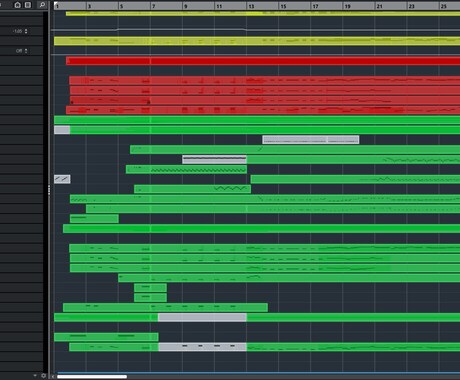Select the thin yellow clip at the top
Viewport: 460px width, 380px height.
point(263,13)
